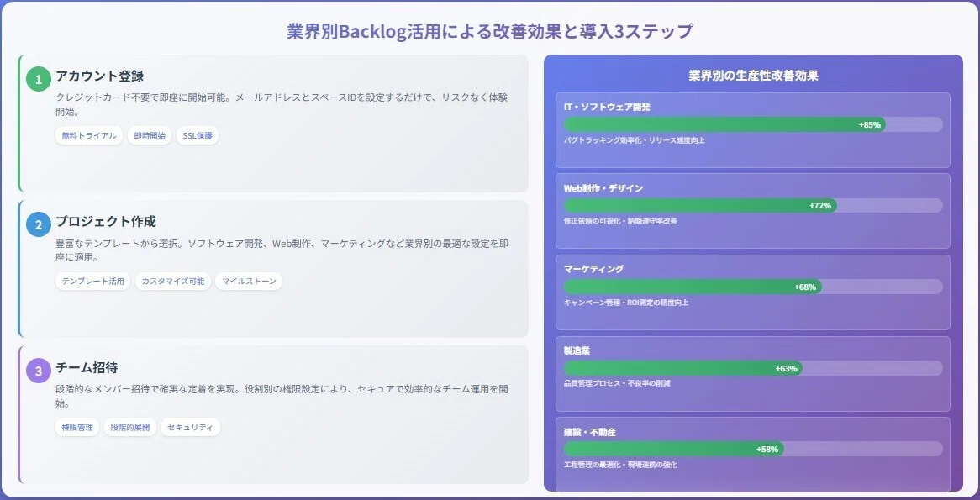Screen dimensions: 980x500
Task: Click the IT・ソフトウェア開発 label
Action: coord(607,107)
